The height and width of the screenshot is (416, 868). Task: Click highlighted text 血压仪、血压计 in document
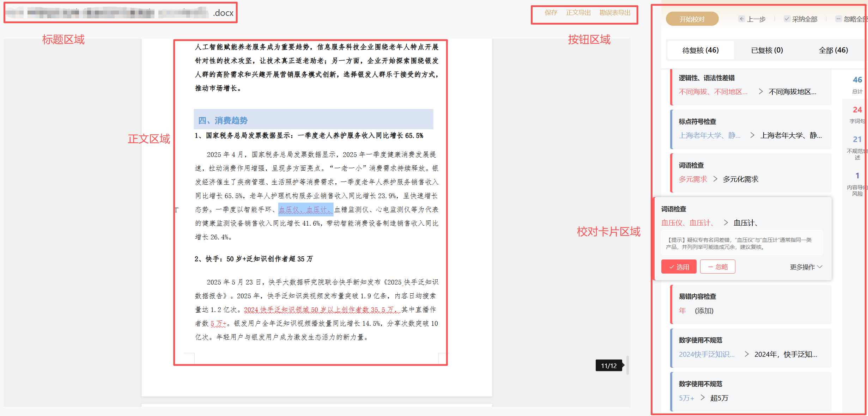(305, 210)
